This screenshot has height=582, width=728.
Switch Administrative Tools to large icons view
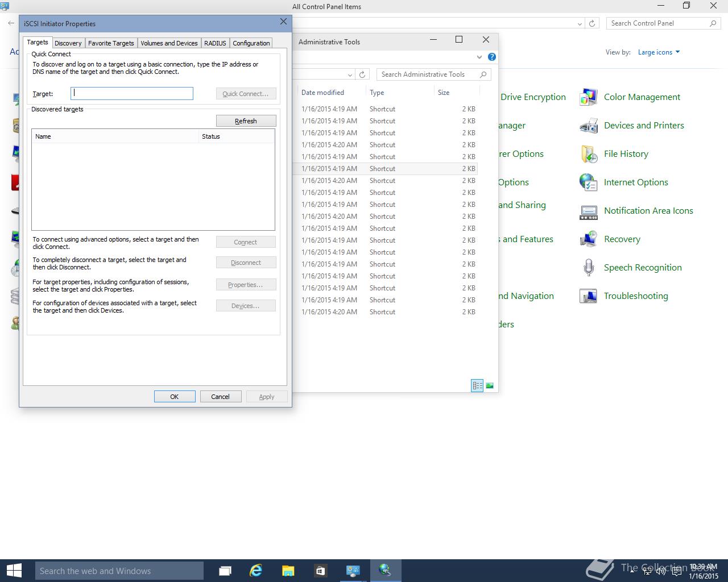490,385
